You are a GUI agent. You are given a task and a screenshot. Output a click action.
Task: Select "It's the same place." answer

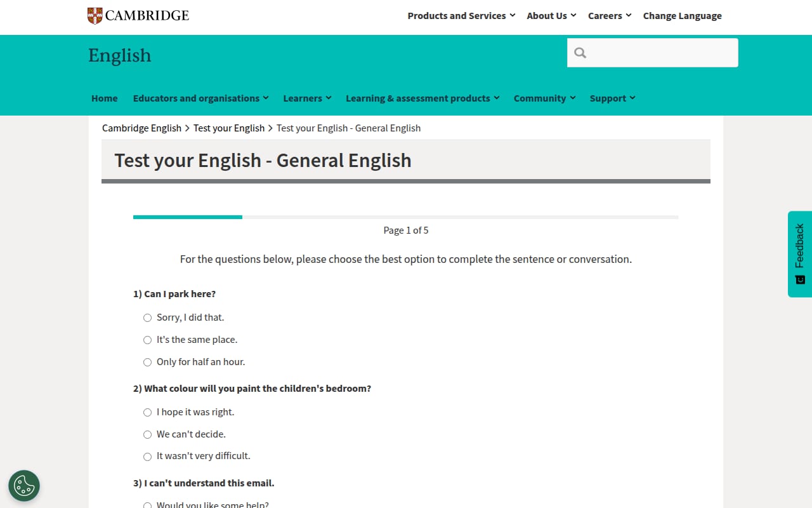(x=147, y=340)
